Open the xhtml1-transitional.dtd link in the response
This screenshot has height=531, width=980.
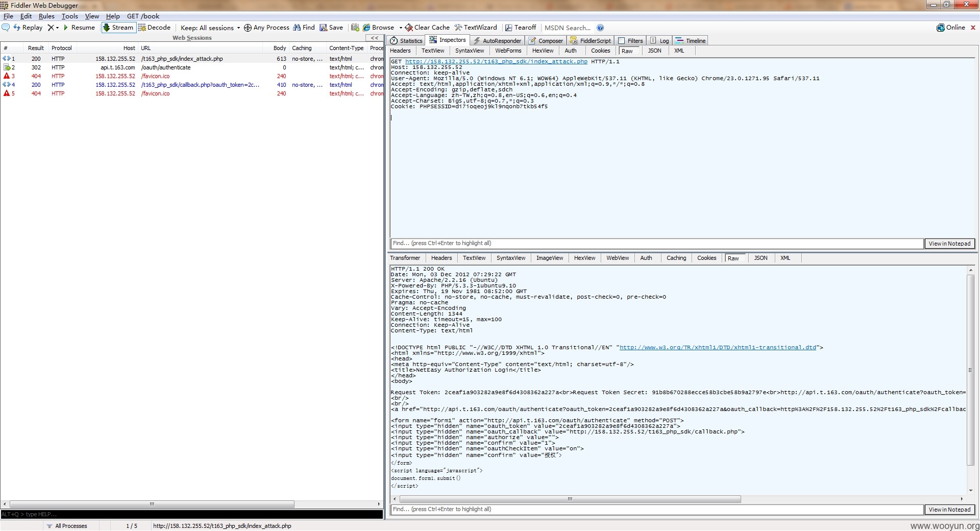pos(718,347)
